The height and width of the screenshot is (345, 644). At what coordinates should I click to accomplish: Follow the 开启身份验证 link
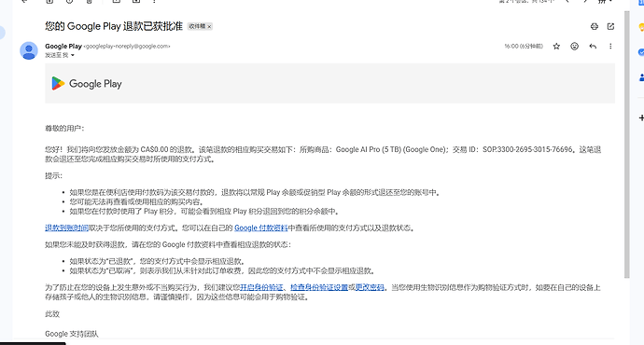[x=261, y=287]
